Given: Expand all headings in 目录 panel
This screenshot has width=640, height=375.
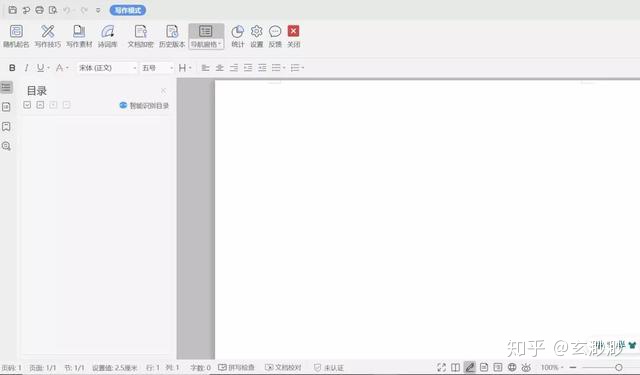Looking at the screenshot, I should (x=27, y=105).
